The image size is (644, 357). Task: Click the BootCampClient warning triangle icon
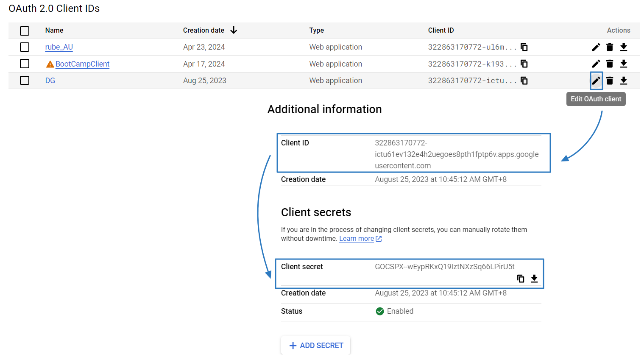[x=50, y=64]
